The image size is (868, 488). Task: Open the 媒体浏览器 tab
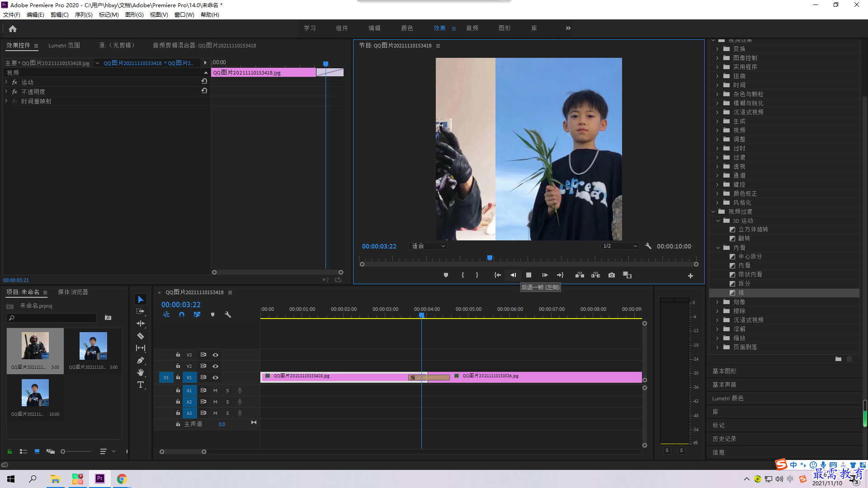73,292
